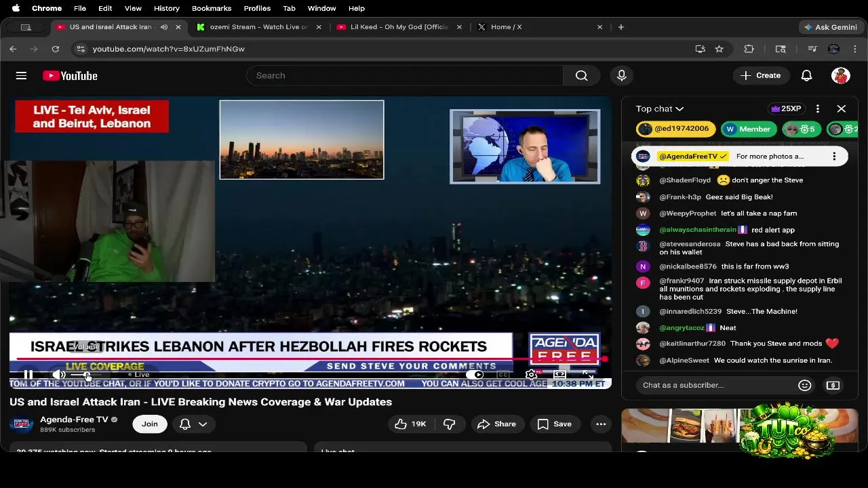The width and height of the screenshot is (868, 488).
Task: Dislike the video
Action: click(x=450, y=424)
